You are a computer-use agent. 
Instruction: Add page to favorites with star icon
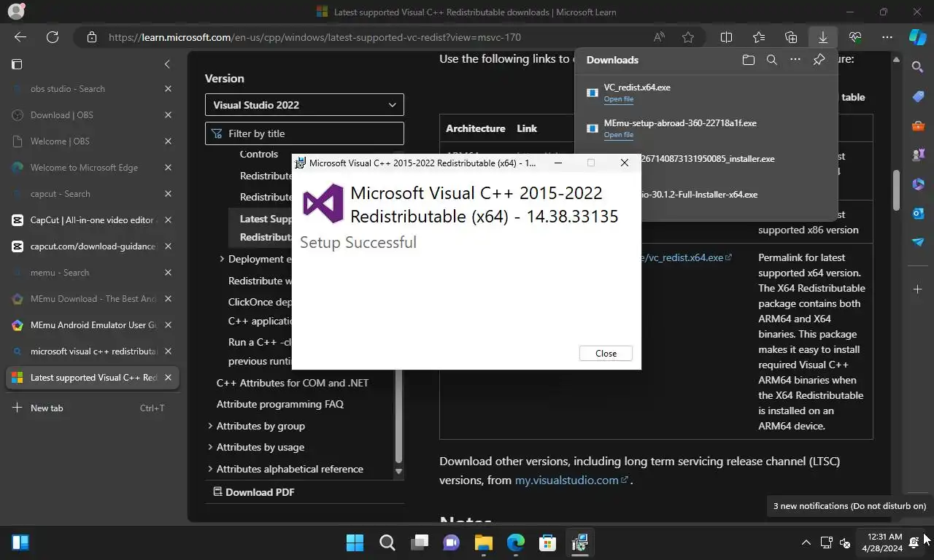pyautogui.click(x=688, y=37)
